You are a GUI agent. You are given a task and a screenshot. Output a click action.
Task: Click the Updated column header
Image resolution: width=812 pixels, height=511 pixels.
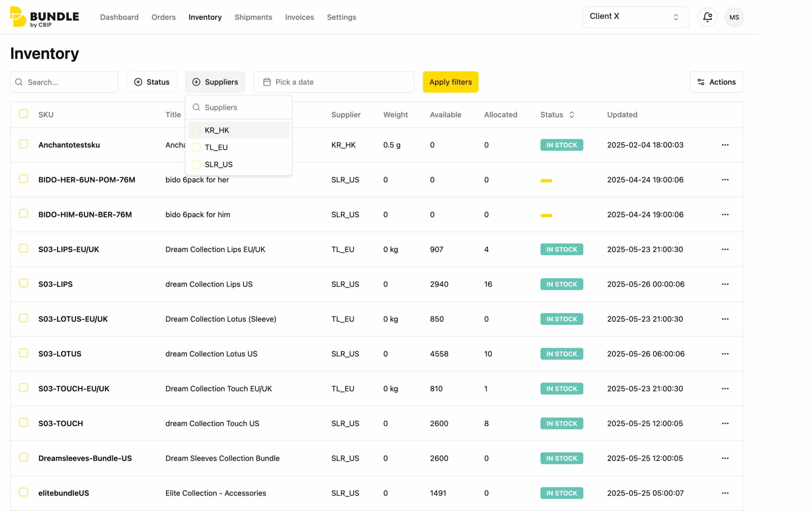622,114
